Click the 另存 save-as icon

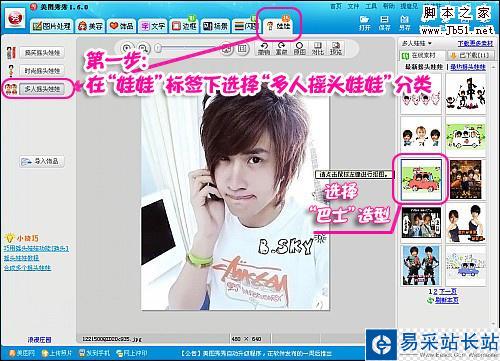tap(404, 23)
